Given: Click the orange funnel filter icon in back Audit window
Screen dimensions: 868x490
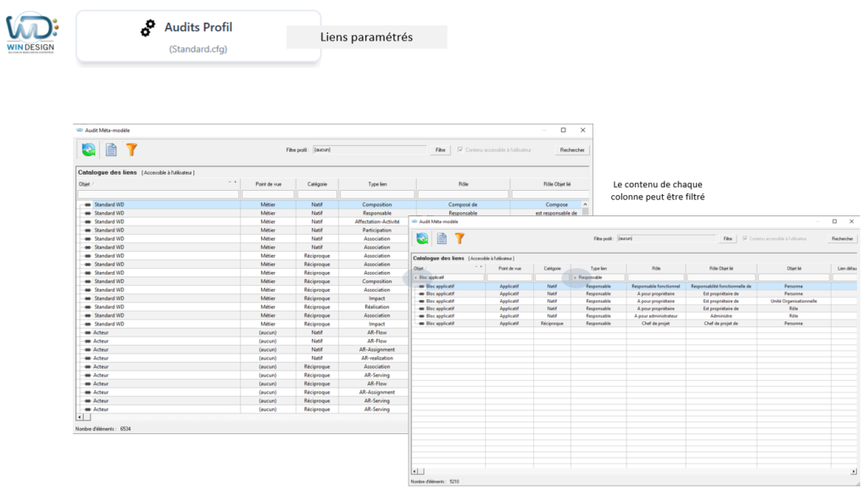Looking at the screenshot, I should click(131, 149).
